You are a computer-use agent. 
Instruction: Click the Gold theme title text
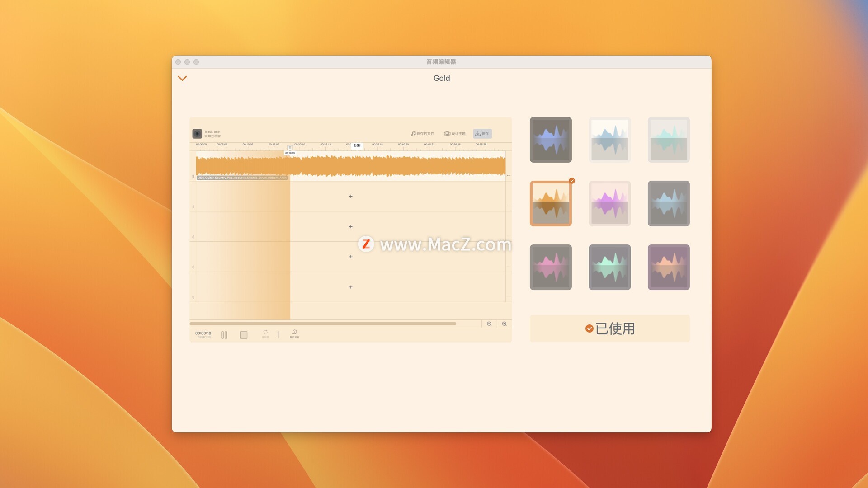click(x=442, y=78)
